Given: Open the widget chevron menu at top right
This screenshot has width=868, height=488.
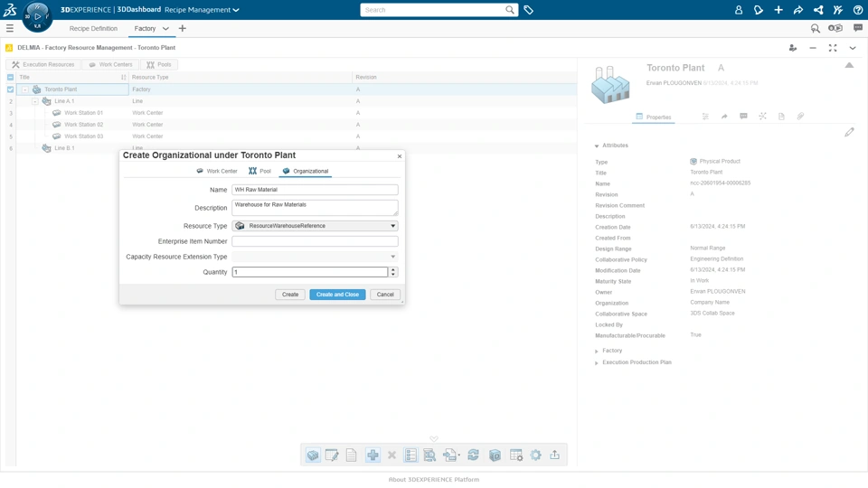Looking at the screenshot, I should (x=853, y=48).
